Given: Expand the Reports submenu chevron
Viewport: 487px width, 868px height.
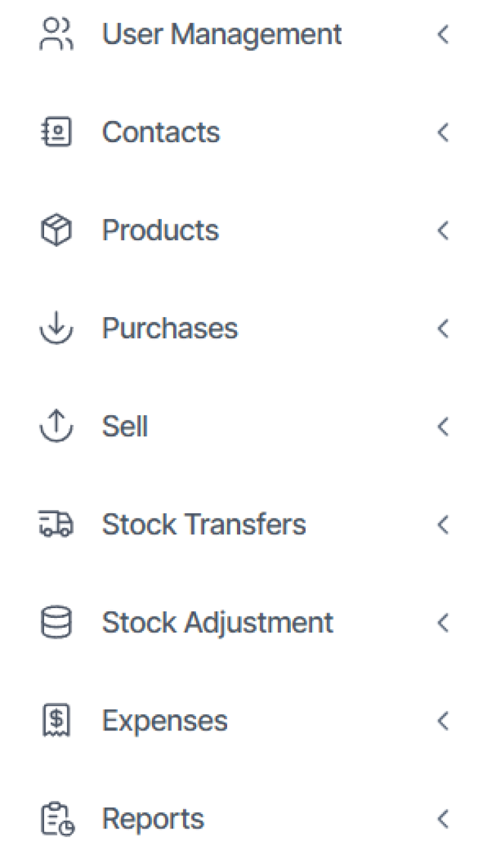Looking at the screenshot, I should (443, 819).
